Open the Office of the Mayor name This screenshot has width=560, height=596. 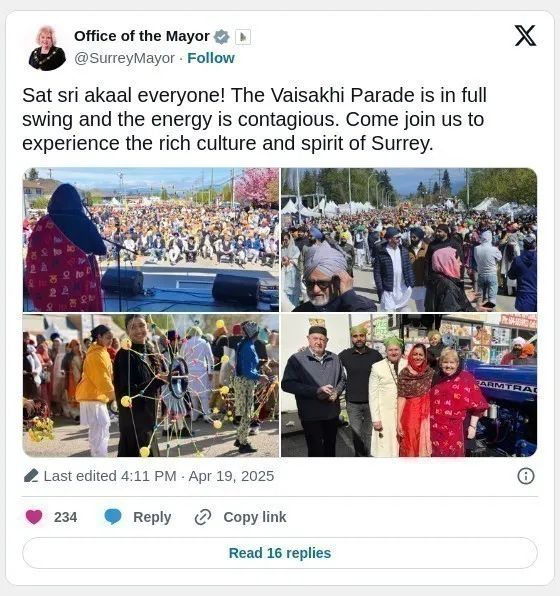142,36
